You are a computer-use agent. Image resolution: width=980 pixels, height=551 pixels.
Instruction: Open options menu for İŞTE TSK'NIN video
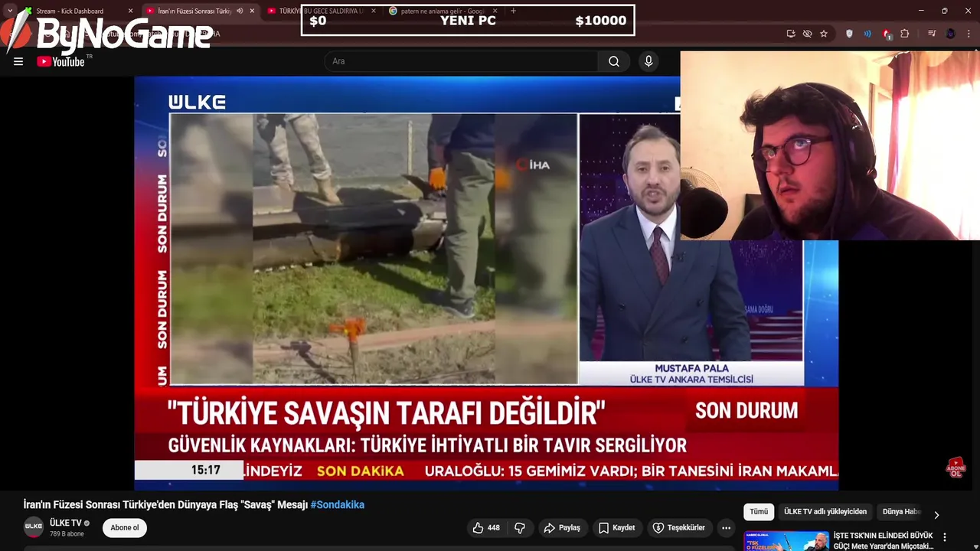pos(945,537)
